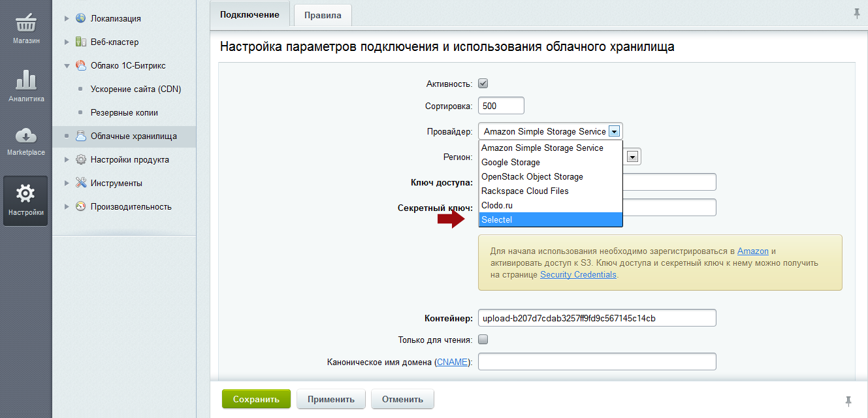Image resolution: width=868 pixels, height=418 pixels.
Task: Click the Производительность gauge icon
Action: [x=81, y=206]
